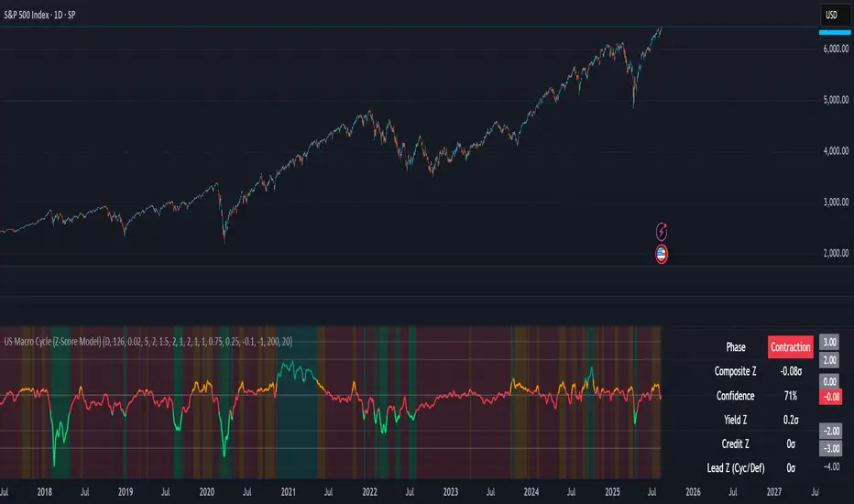Click the Credit Z label
The width and height of the screenshot is (854, 504).
735,444
